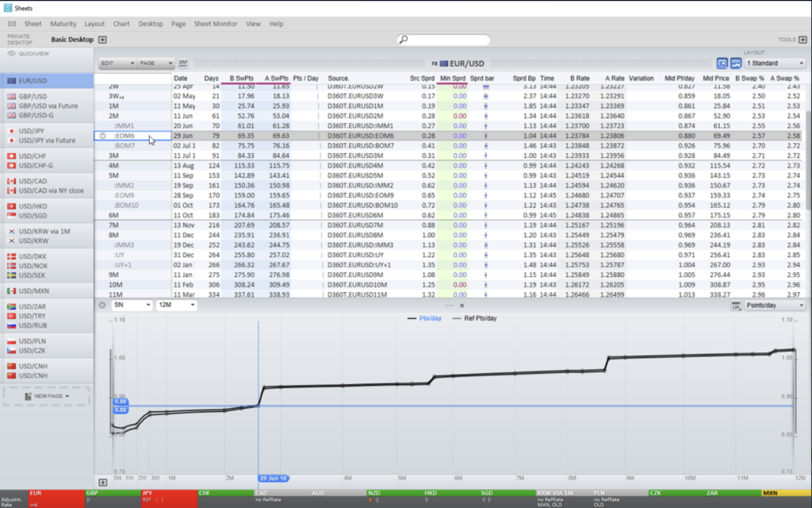Viewport: 812px width, 508px height.
Task: Click icon next to Basic Desktop
Action: pyautogui.click(x=102, y=40)
